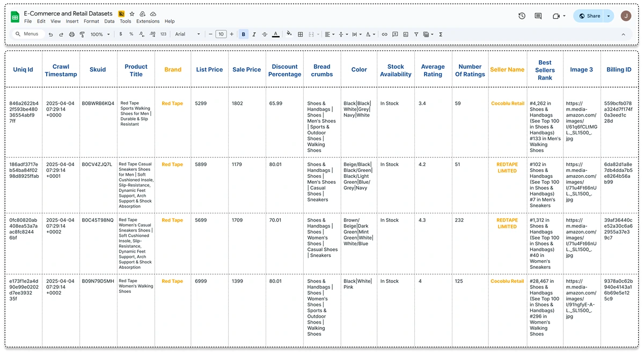This screenshot has width=644, height=352.
Task: Decrease font size with minus button
Action: coord(210,34)
